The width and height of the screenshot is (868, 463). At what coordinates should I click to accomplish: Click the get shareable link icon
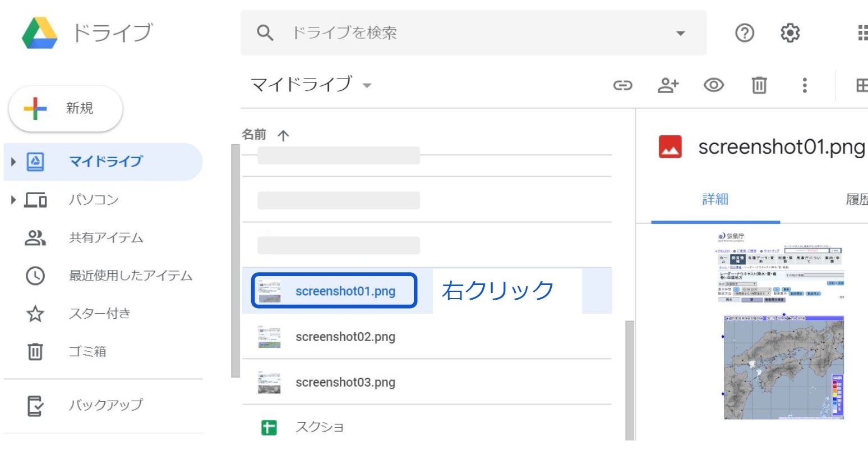click(x=622, y=85)
